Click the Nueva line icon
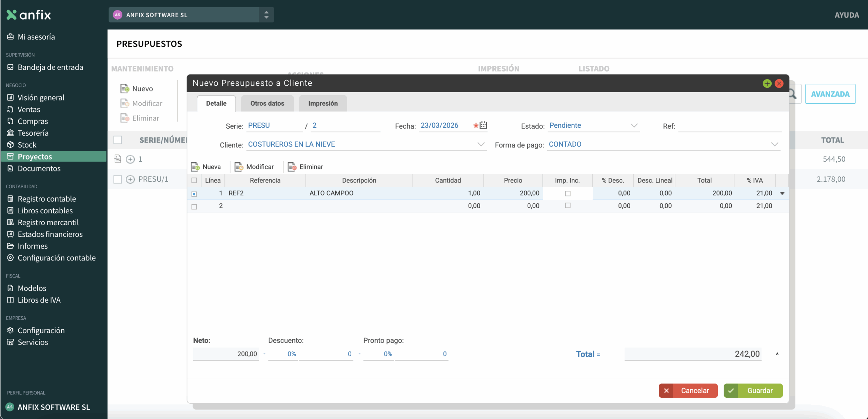The image size is (868, 419). point(195,167)
